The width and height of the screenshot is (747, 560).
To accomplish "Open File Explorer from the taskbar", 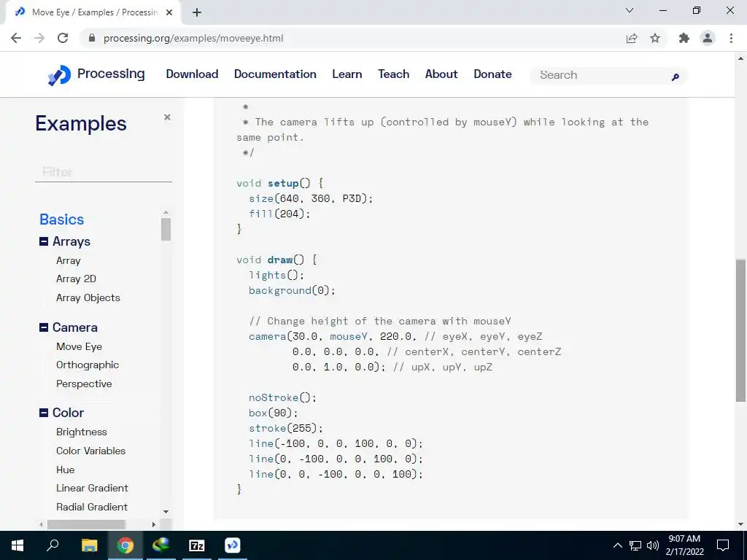I will pos(89,545).
